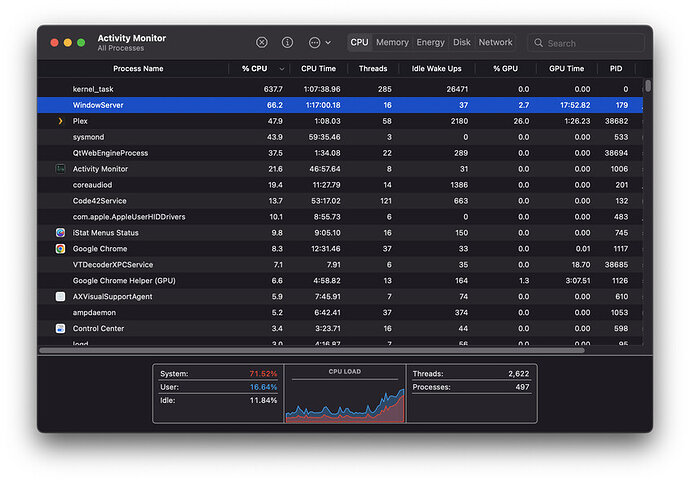Click the Threads count 2,622
This screenshot has height=481, width=690.
(518, 374)
